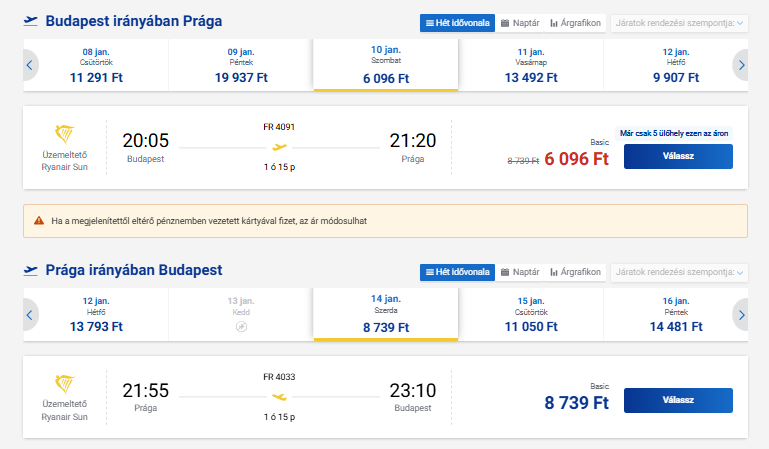
Task: Click the yellow plane icon under FR 4091
Action: pyautogui.click(x=279, y=147)
